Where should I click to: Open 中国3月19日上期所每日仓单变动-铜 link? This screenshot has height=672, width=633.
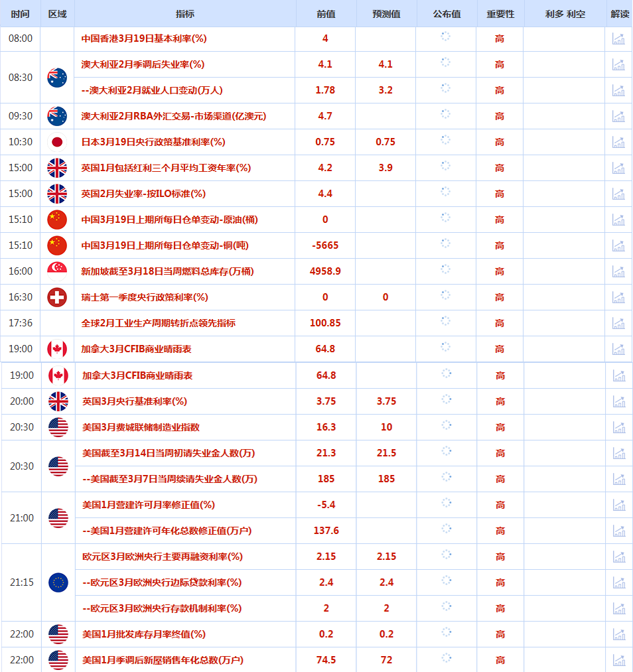point(165,245)
